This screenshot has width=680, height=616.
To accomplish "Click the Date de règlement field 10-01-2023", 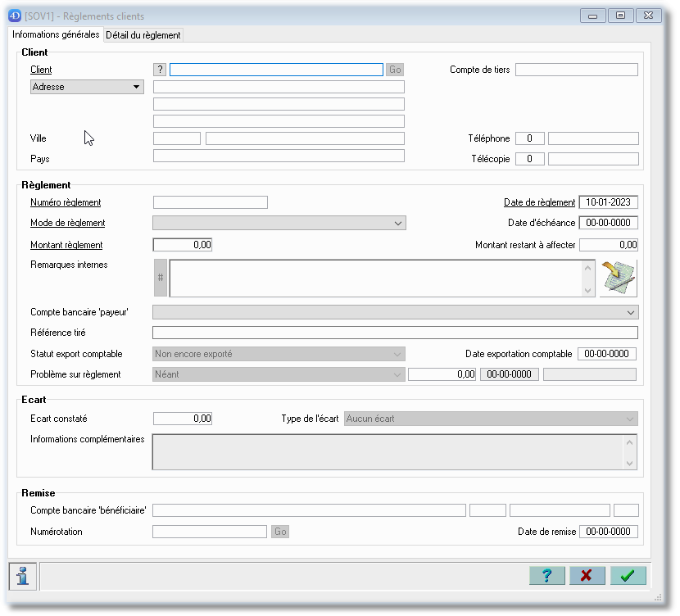I will coord(609,202).
